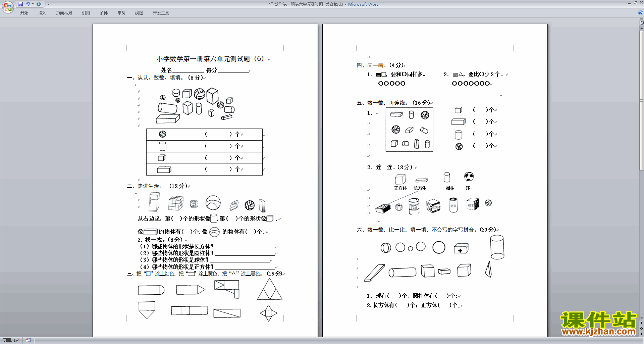Click the cylinder count cell in table
This screenshot has height=344, width=644.
221,146
